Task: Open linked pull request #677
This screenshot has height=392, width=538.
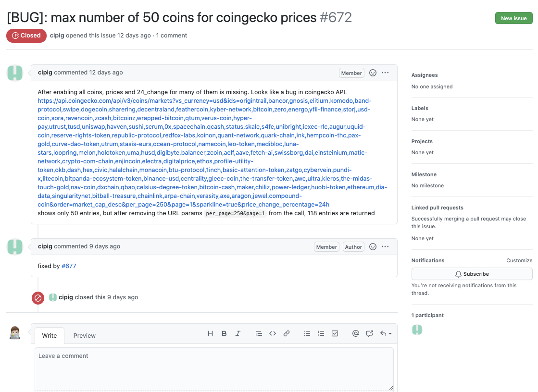Action: [x=69, y=266]
